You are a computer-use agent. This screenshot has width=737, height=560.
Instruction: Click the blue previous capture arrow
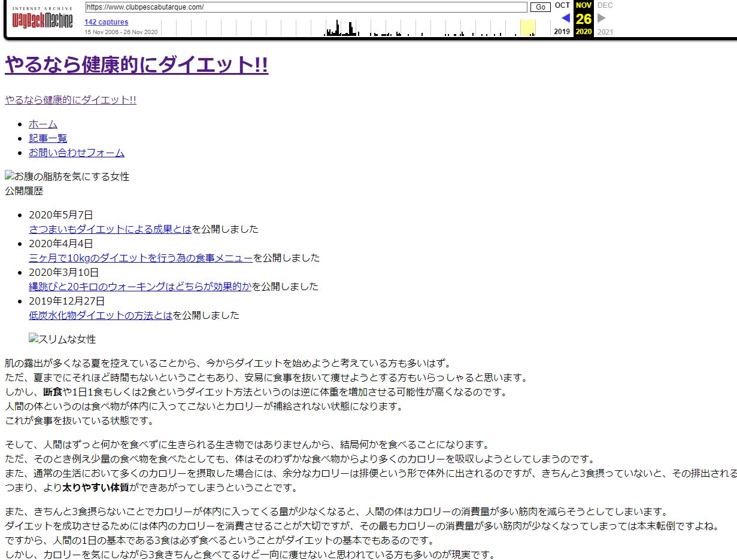565,18
